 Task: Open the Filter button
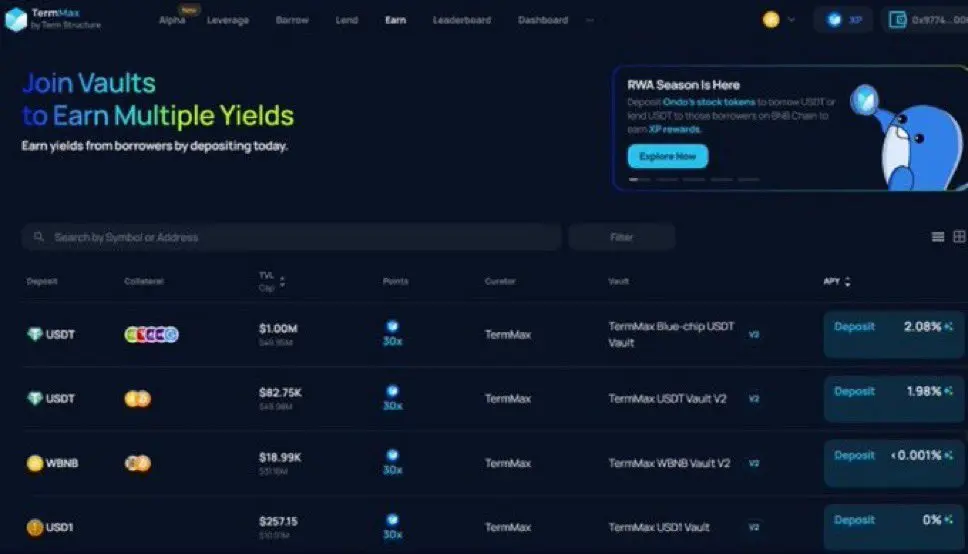tap(622, 237)
